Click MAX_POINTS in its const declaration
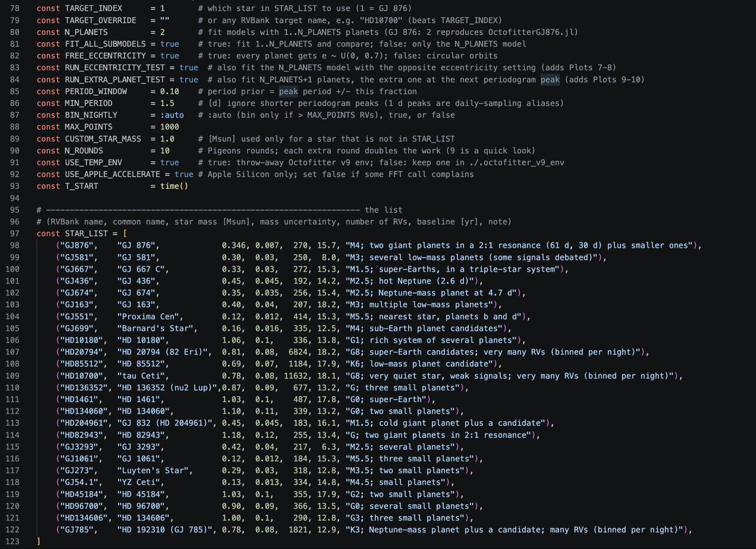Viewport: 756px width, 549px height. pos(89,127)
